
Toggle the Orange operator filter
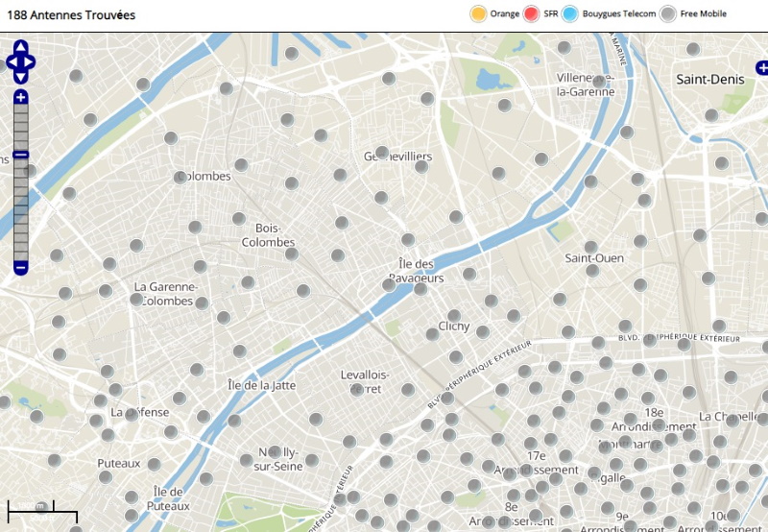tap(478, 13)
